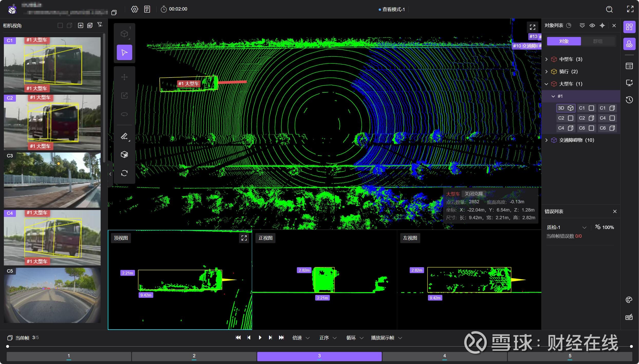Switch to the 群组 tab
The height and width of the screenshot is (364, 639).
pyautogui.click(x=598, y=41)
